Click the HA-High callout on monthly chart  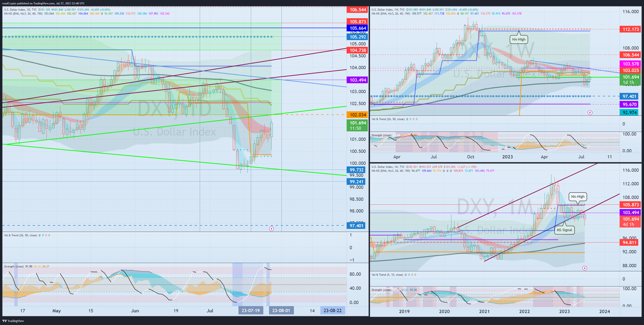(578, 197)
